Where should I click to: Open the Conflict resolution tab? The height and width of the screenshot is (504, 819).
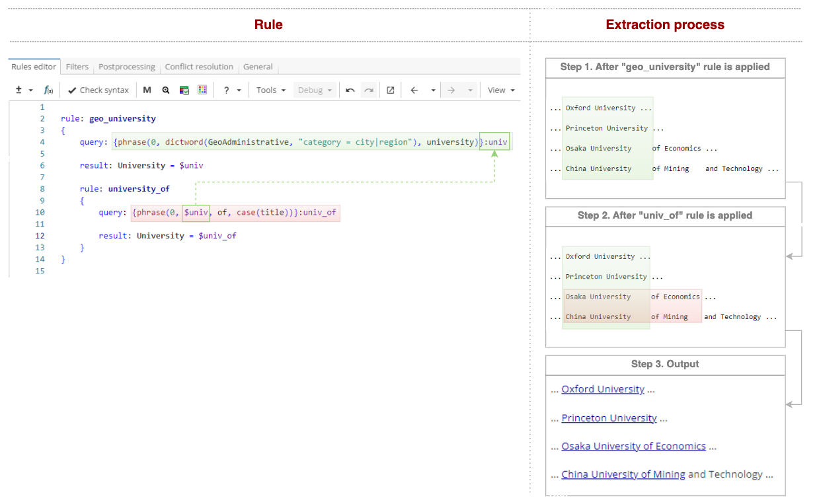click(x=199, y=67)
